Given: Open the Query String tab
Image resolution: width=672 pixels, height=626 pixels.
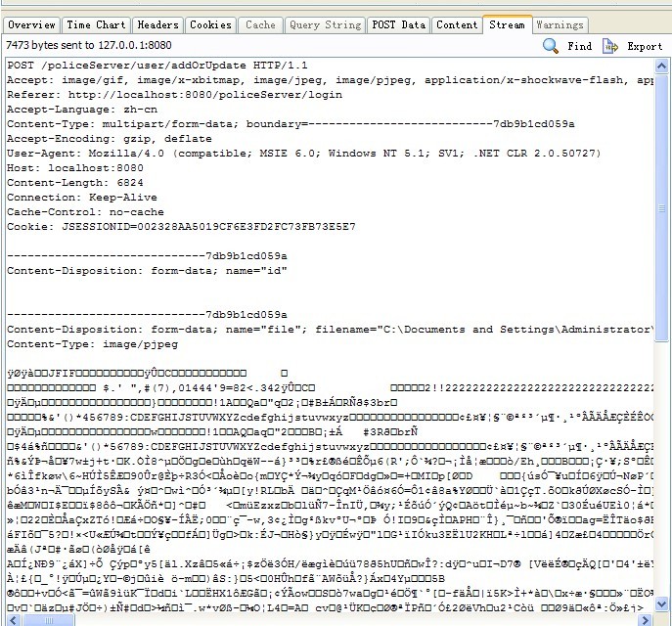Looking at the screenshot, I should (x=326, y=24).
